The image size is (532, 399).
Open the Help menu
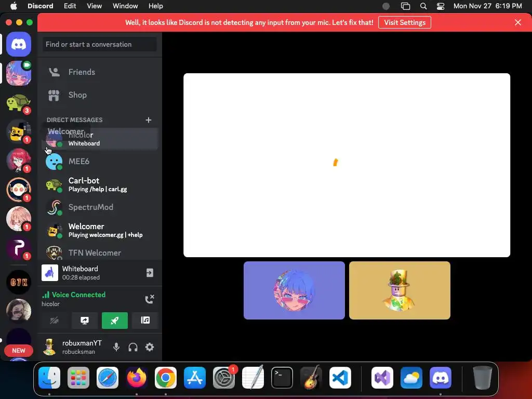pos(156,6)
